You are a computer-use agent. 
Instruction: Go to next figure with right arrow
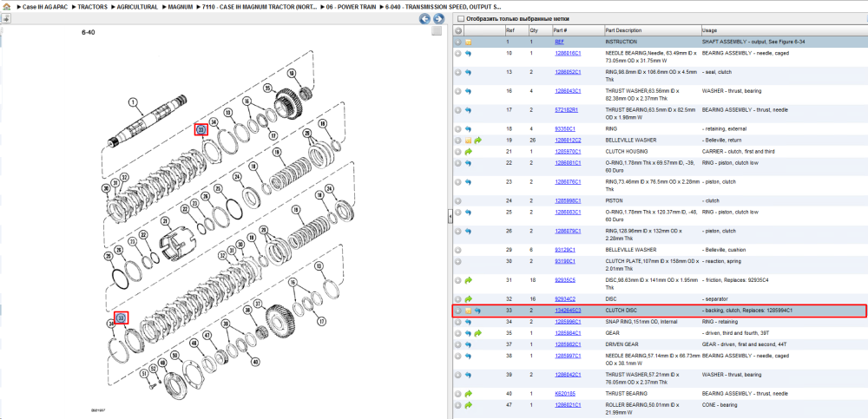pos(438,19)
